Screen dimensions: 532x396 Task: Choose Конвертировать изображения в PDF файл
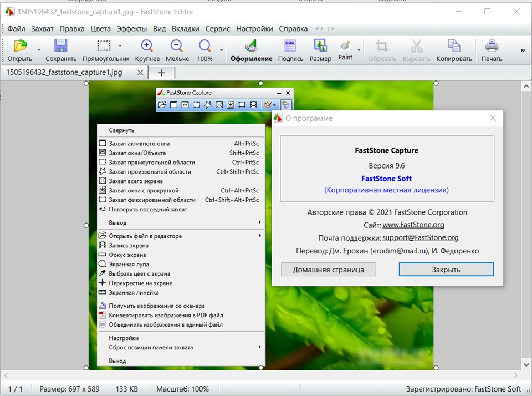(181, 315)
